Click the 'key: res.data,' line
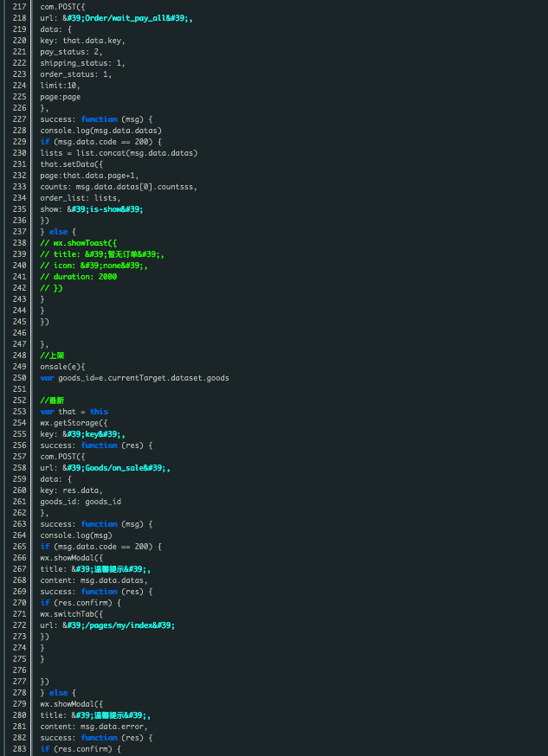The image size is (548, 756). [71, 490]
